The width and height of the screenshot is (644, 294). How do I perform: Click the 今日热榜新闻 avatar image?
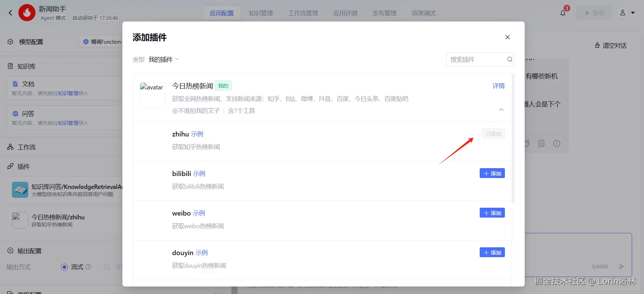(x=152, y=95)
